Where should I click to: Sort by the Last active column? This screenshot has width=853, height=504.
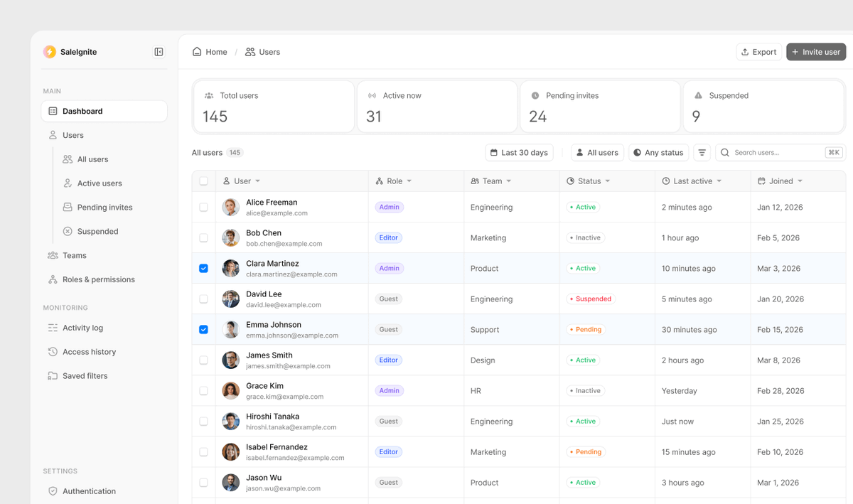click(x=692, y=181)
